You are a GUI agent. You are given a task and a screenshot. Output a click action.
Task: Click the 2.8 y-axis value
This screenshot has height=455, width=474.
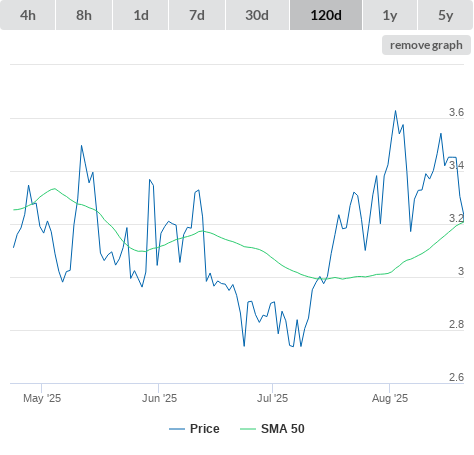point(456,324)
